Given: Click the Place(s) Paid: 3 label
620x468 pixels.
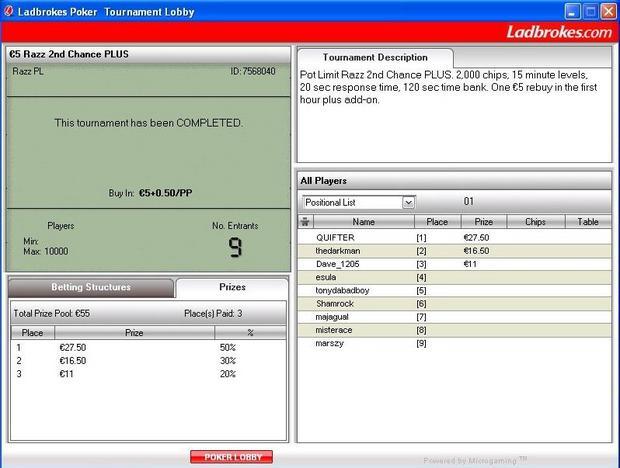Looking at the screenshot, I should point(213,313).
